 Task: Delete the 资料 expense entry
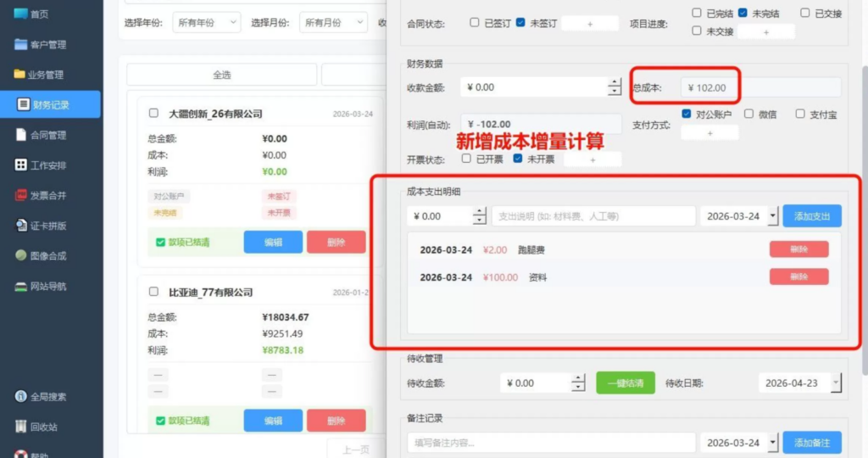point(798,276)
